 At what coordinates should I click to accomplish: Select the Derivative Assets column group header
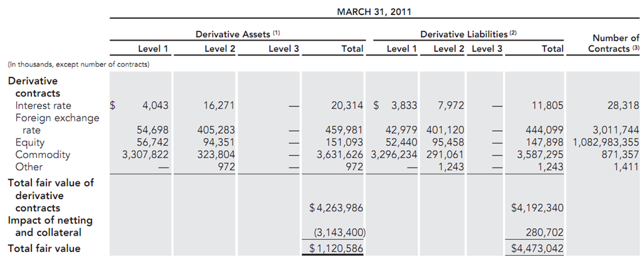tap(237, 33)
